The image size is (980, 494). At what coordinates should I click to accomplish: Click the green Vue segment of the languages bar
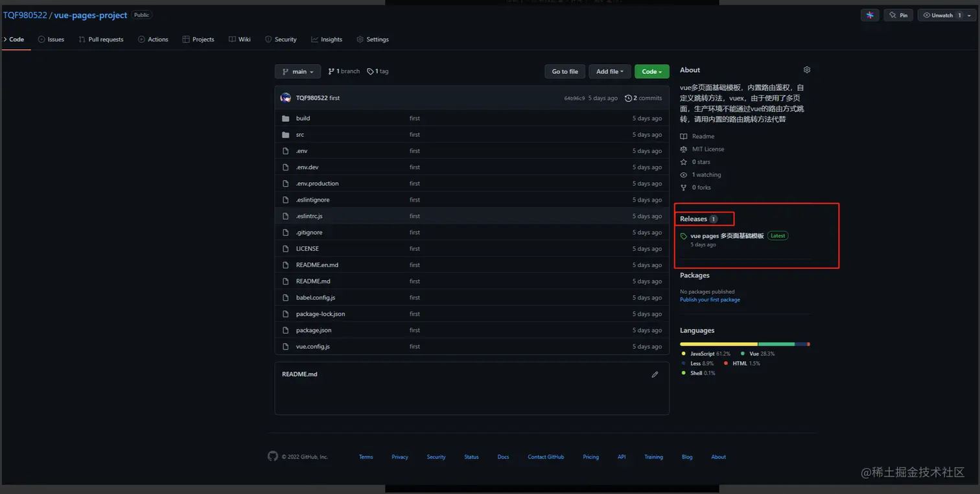pyautogui.click(x=776, y=344)
